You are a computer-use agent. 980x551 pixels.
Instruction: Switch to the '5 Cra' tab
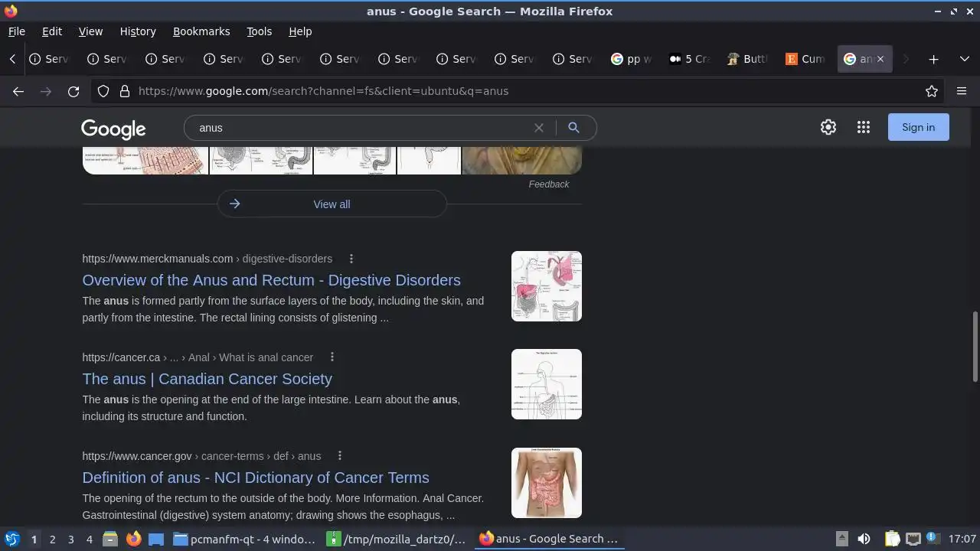(690, 59)
